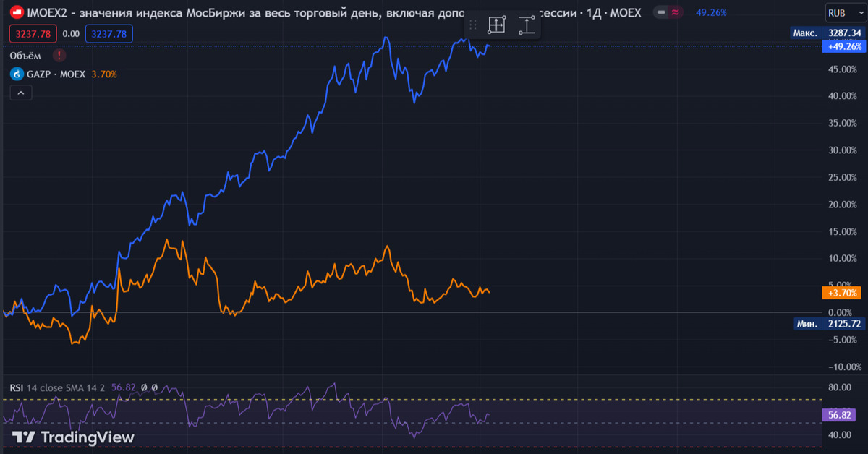Open the IMOEX2 symbol title text
868x454 pixels.
coord(333,12)
